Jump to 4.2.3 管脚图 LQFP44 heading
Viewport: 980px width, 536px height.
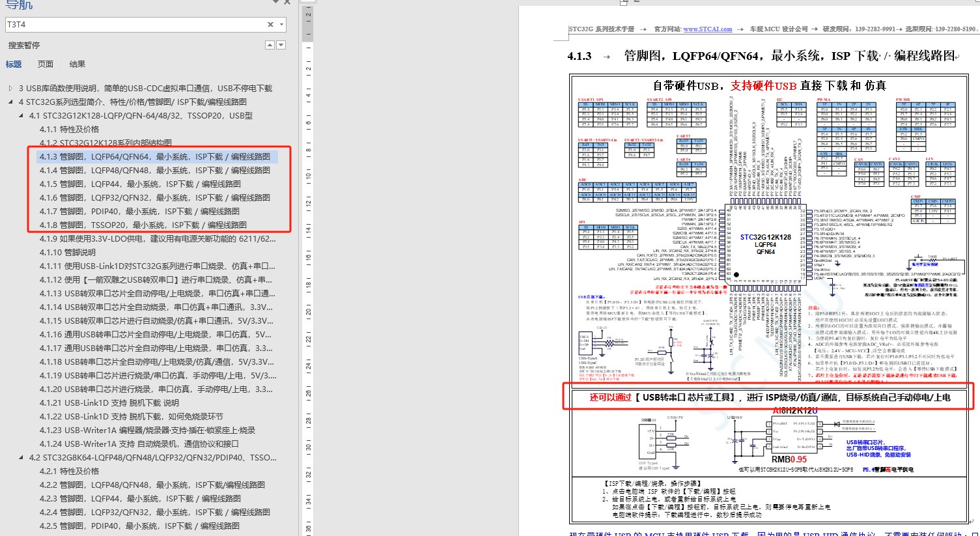coord(140,499)
